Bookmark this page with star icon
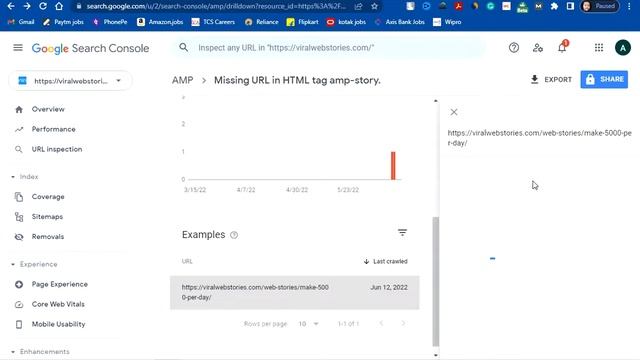 pyautogui.click(x=374, y=6)
